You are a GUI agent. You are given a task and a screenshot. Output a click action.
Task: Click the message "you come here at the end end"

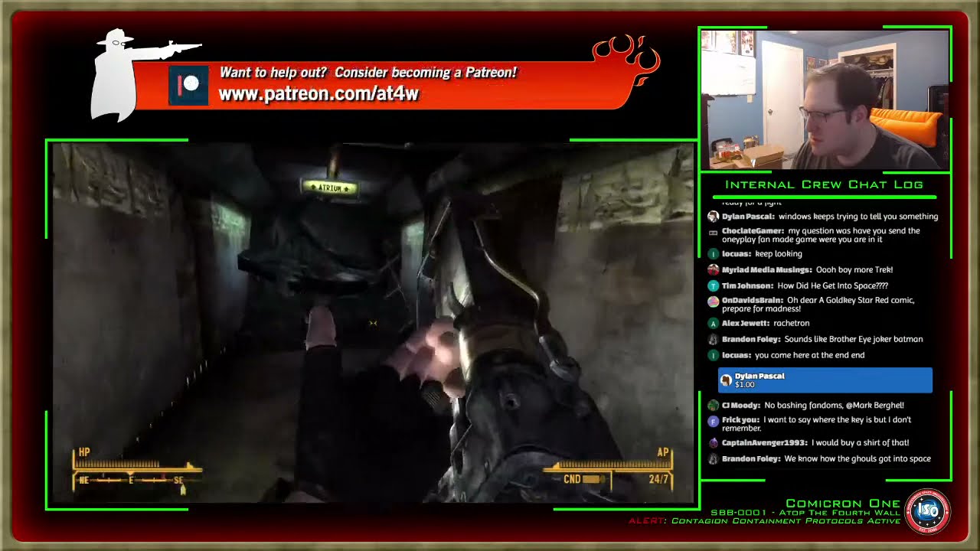pos(810,355)
